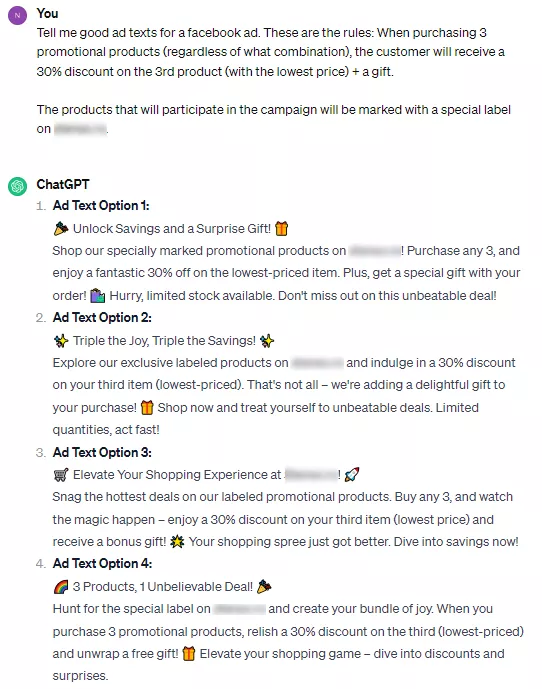This screenshot has width=542, height=689.
Task: Click the Ad Text Option 3 heading
Action: click(102, 452)
